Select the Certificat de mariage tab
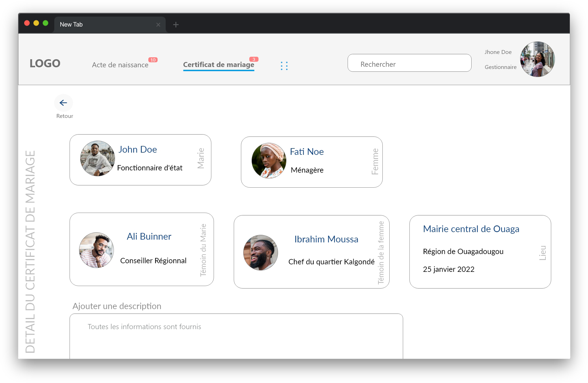Screen dimensions: 588x383 [x=219, y=64]
